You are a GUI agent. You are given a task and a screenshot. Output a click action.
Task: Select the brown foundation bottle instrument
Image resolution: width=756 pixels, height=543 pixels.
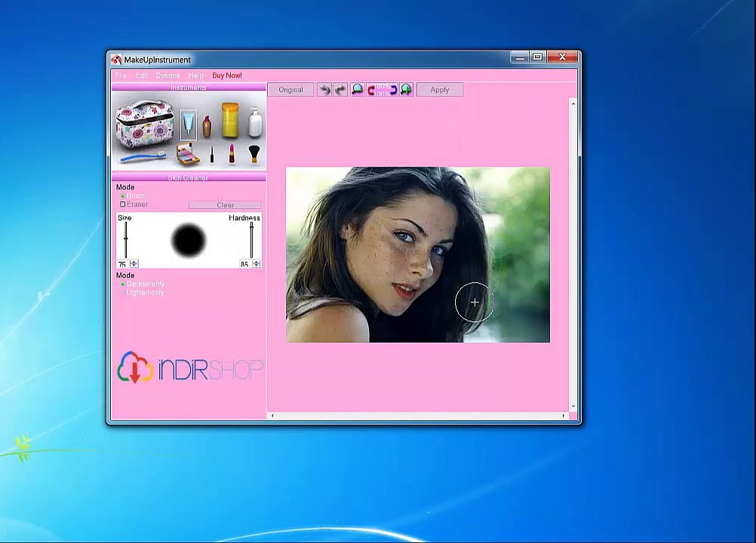pyautogui.click(x=207, y=127)
